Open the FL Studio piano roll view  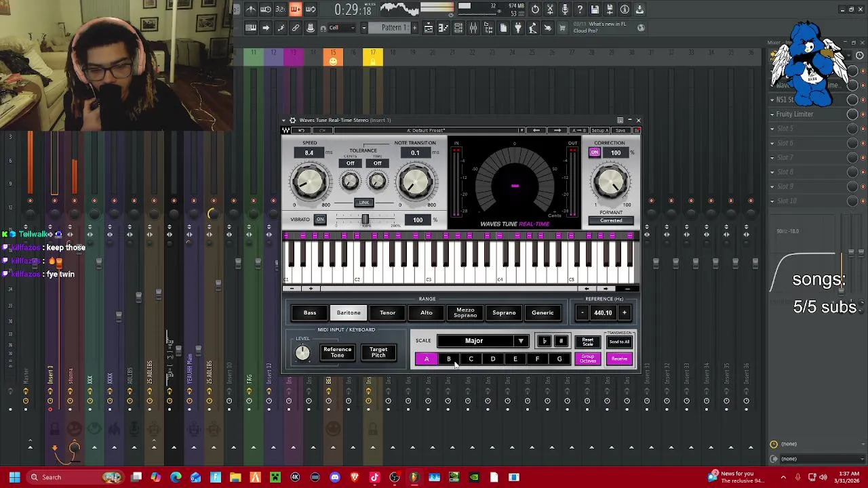pos(442,28)
